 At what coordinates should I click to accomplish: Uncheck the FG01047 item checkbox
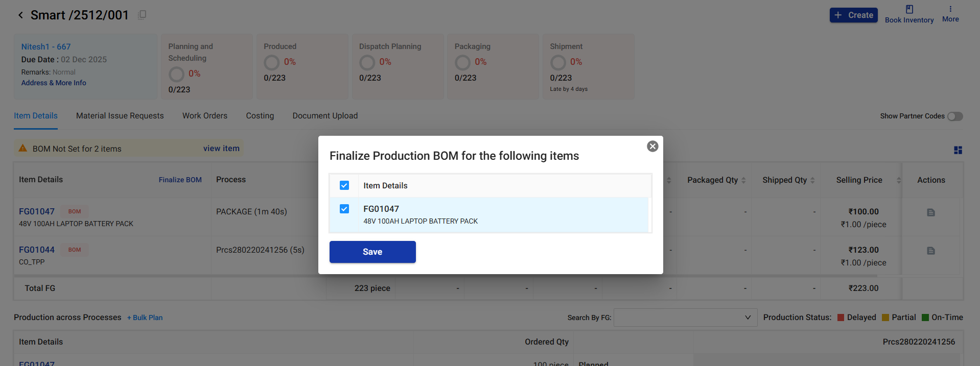coord(344,209)
